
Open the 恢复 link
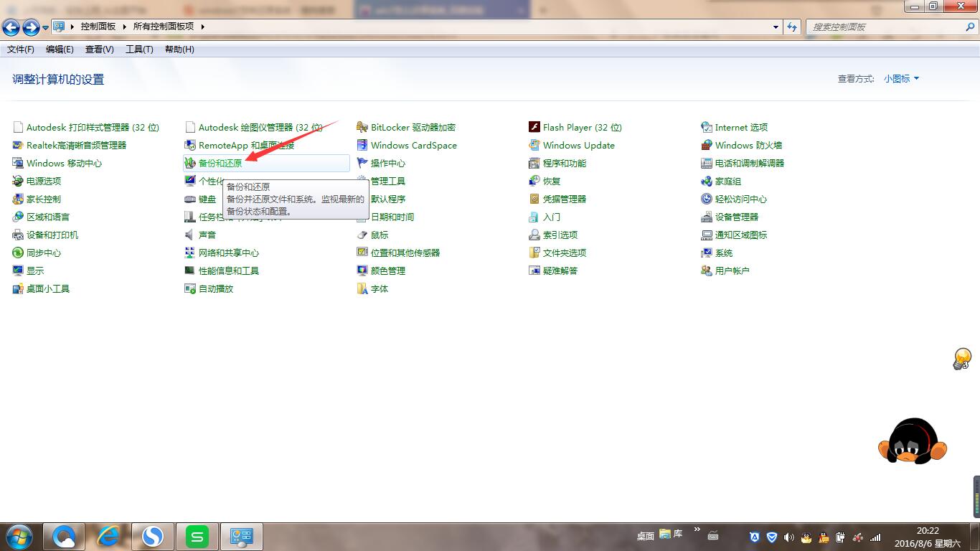[x=552, y=181]
